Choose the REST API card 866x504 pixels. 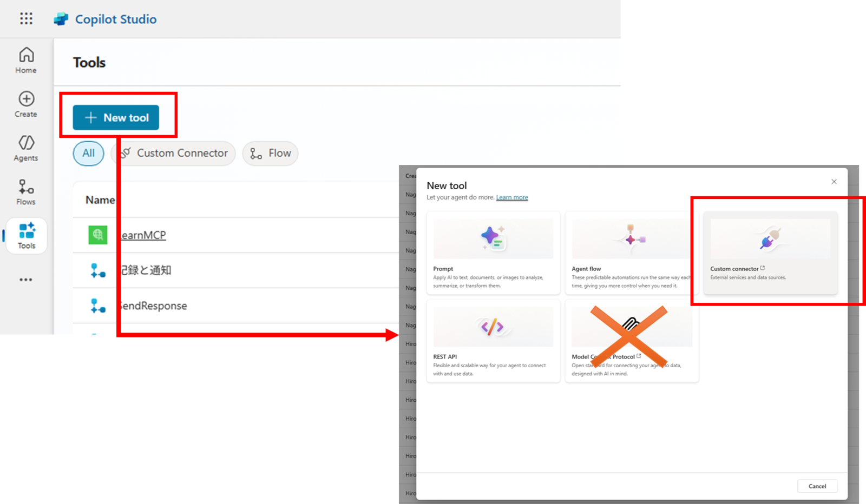coord(493,341)
